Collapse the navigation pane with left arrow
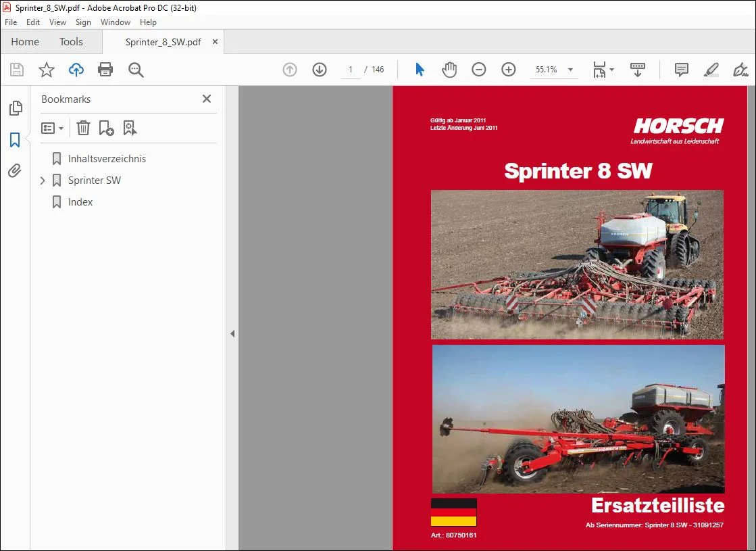 232,333
